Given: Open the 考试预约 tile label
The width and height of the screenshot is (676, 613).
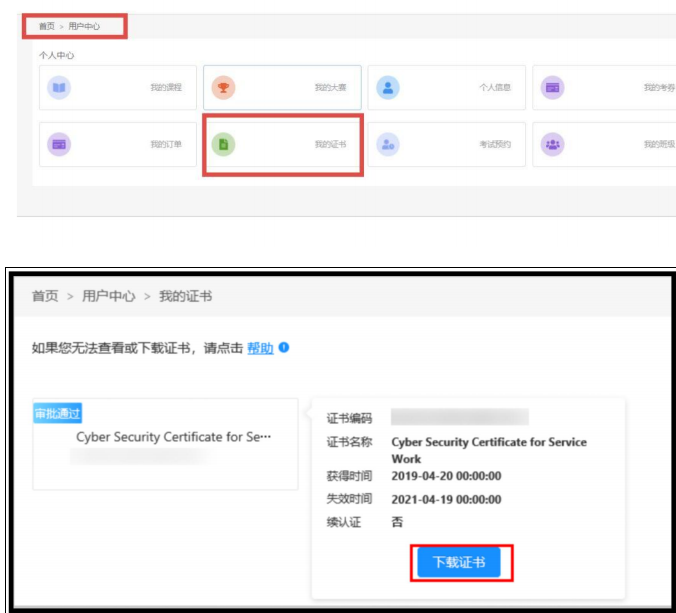Looking at the screenshot, I should (494, 144).
